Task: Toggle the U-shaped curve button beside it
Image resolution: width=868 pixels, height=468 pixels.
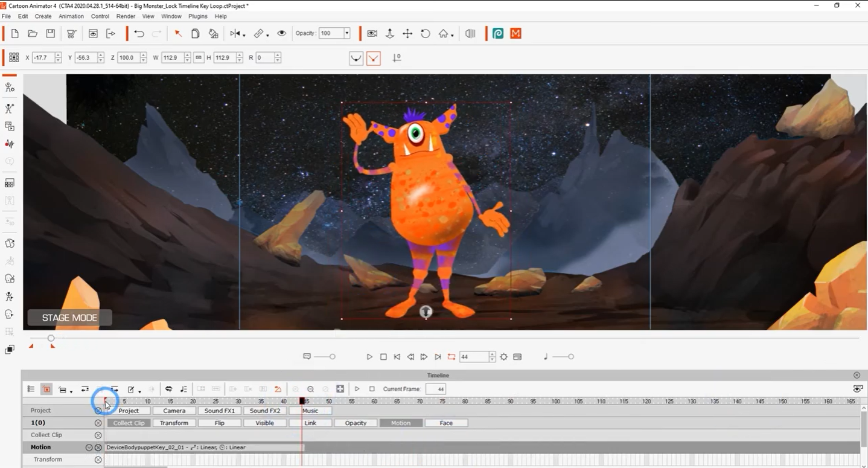Action: [357, 58]
